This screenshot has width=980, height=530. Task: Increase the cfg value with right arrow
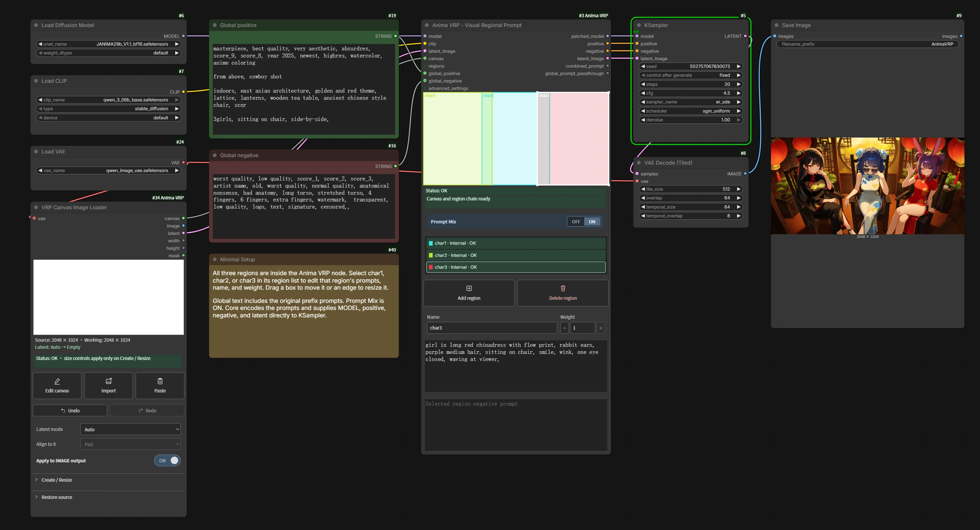[738, 93]
